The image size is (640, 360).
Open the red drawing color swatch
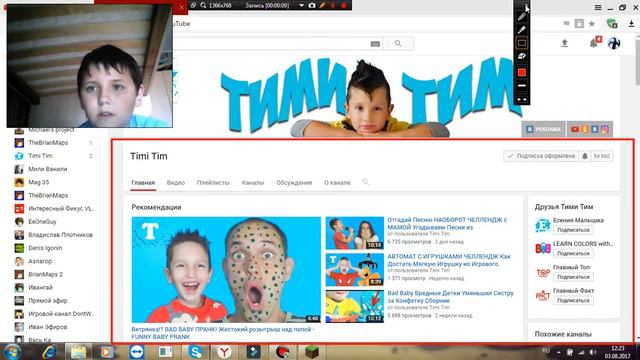(522, 72)
